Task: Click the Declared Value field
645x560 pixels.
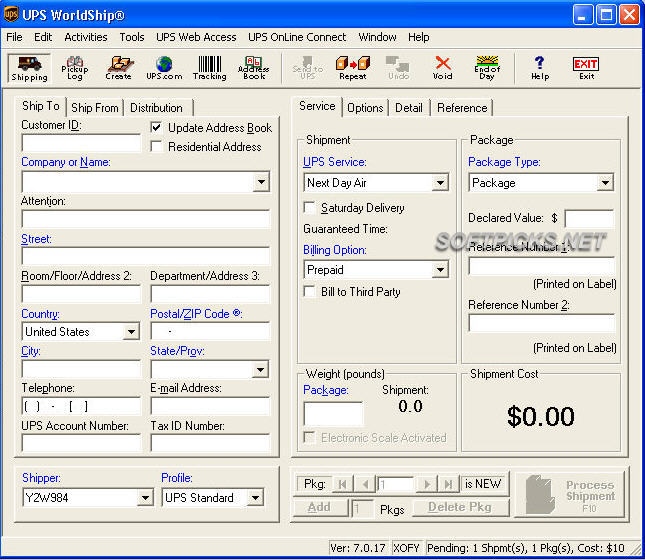Action: pyautogui.click(x=589, y=218)
